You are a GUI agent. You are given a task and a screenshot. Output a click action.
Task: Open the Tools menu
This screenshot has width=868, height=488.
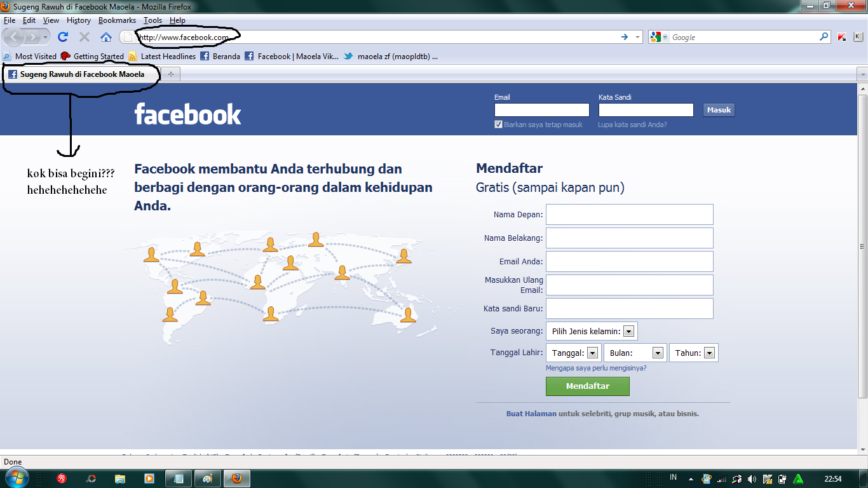153,20
